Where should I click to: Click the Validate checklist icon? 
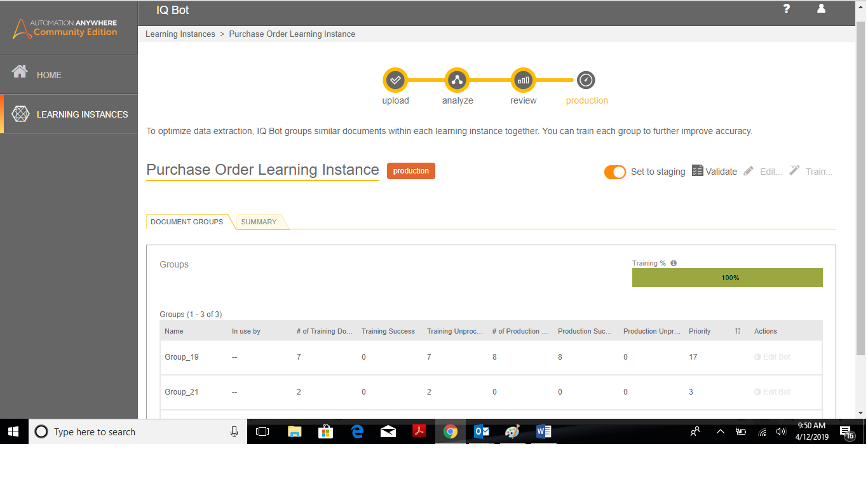(697, 171)
